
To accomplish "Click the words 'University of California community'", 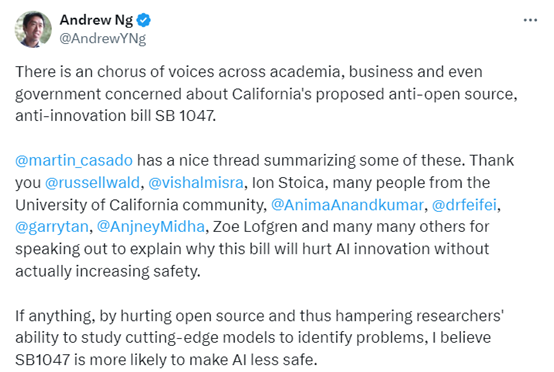I will 140,205.
